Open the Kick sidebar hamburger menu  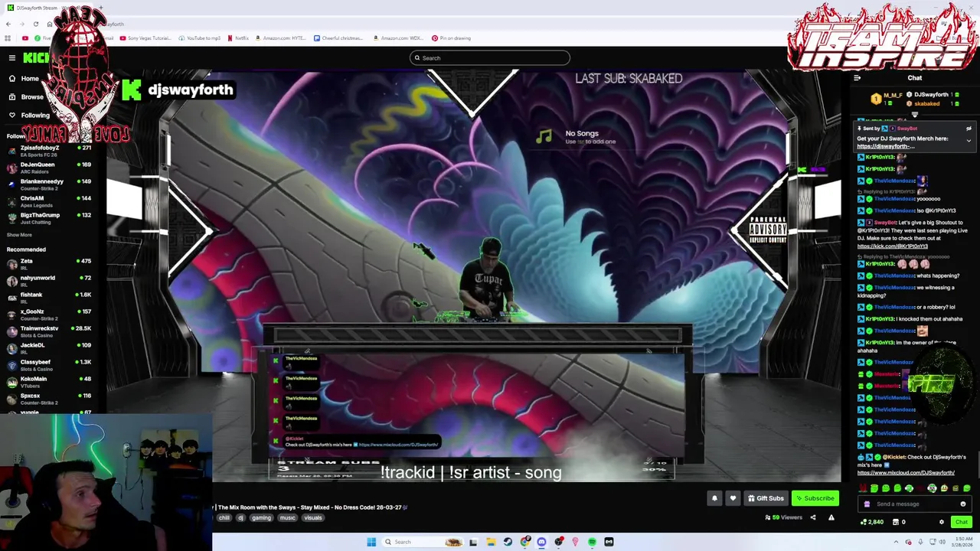click(x=12, y=58)
